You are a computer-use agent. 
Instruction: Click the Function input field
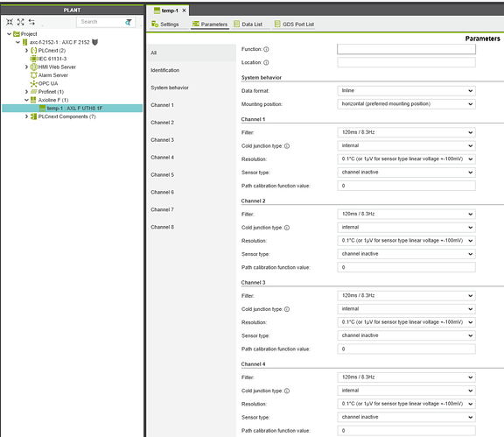click(x=406, y=49)
